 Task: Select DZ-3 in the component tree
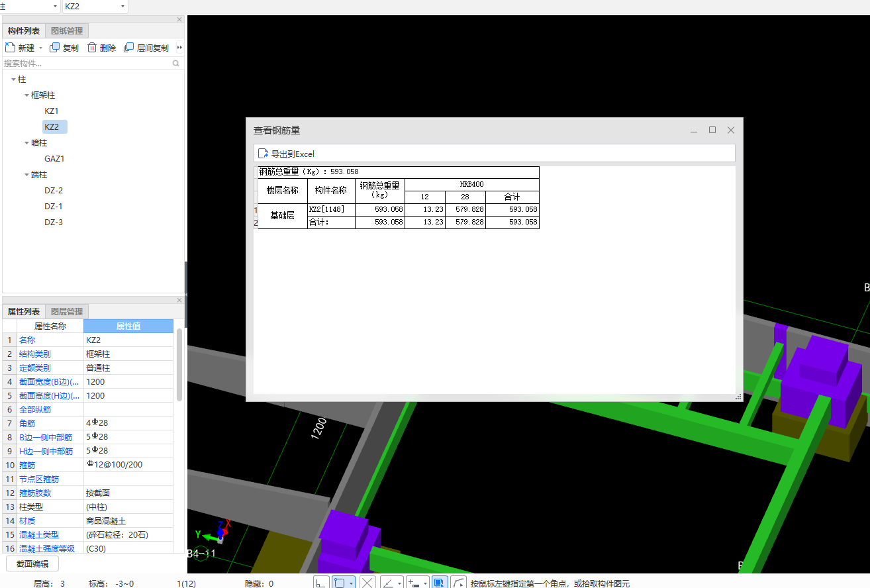coord(54,222)
